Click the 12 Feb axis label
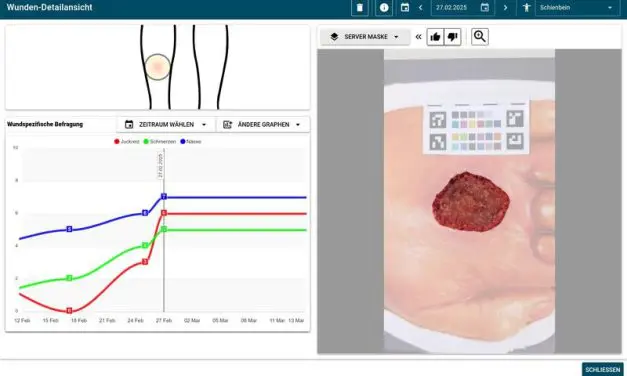 (22, 320)
